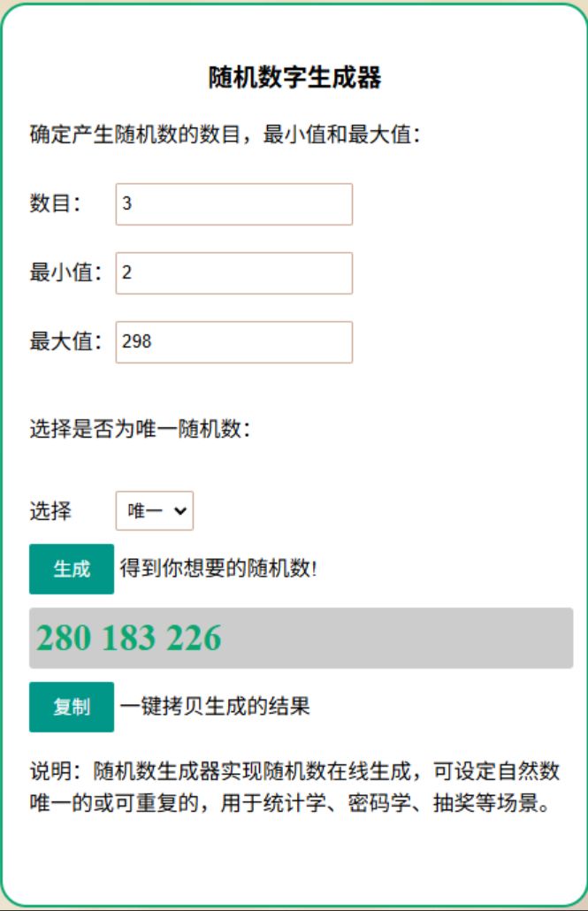The height and width of the screenshot is (911, 588).
Task: Click the 选择 label beside dropdown
Action: click(50, 511)
